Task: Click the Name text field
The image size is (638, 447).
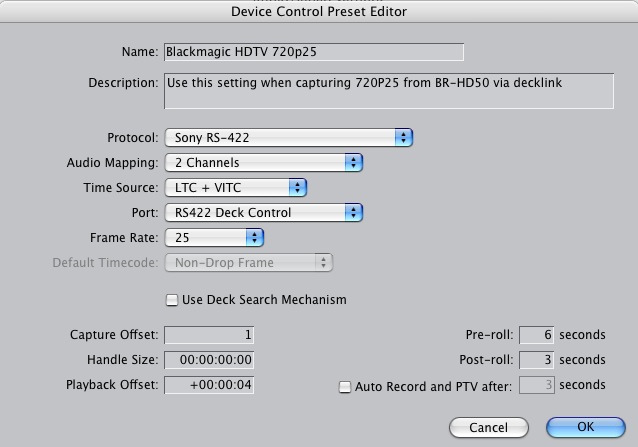Action: [x=313, y=52]
